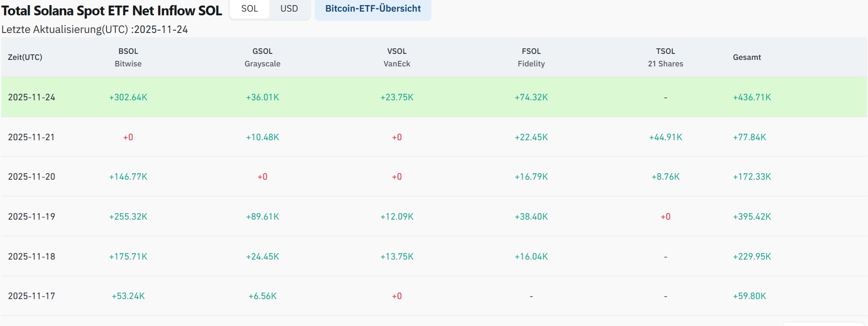The image size is (868, 326).
Task: Select the highlighted 2025-11-24 date cell
Action: click(32, 97)
